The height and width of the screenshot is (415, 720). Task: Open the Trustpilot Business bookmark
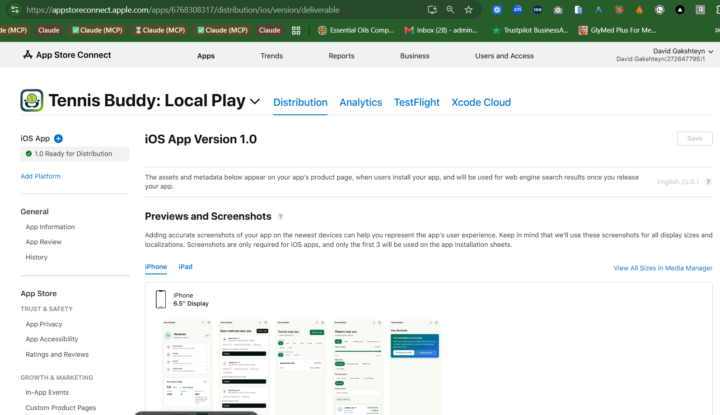pyautogui.click(x=530, y=30)
